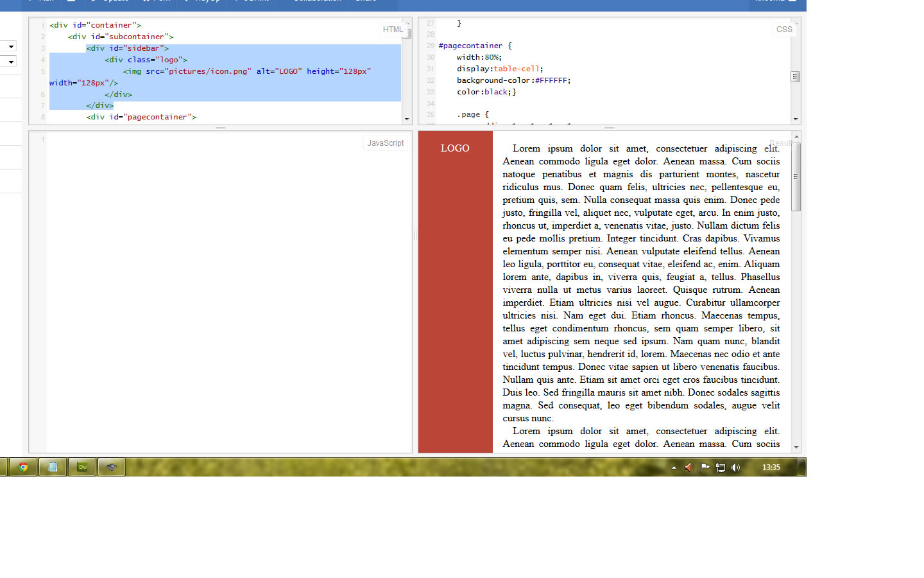Click the CSS panel scrollbar down arrow
The height and width of the screenshot is (578, 924).
tap(796, 119)
